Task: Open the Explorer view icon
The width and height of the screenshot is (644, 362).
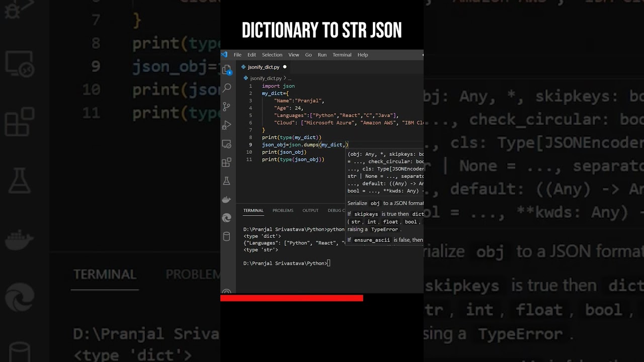Action: pos(227,69)
